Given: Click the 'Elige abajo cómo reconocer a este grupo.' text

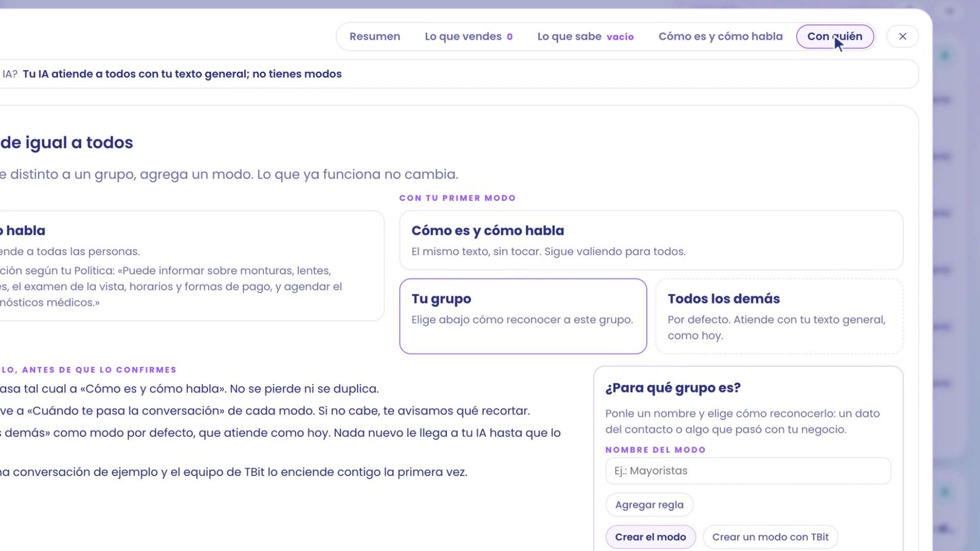Looking at the screenshot, I should (522, 319).
